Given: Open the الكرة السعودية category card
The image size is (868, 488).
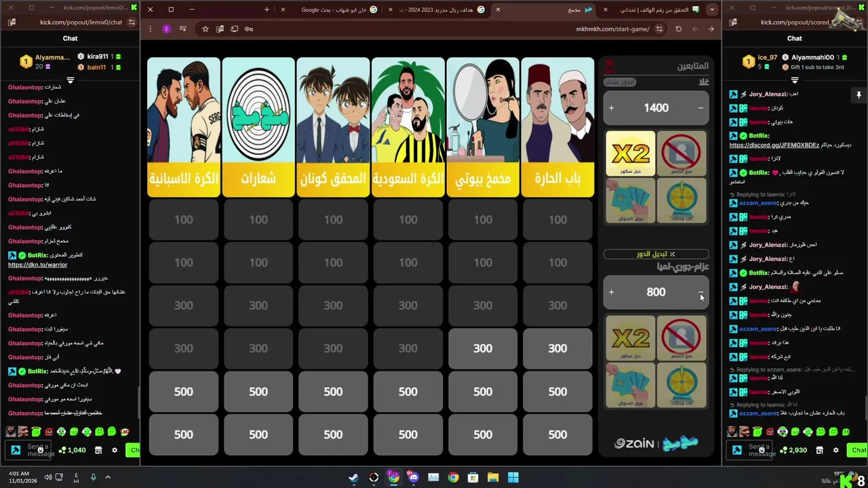Looking at the screenshot, I should point(408,127).
